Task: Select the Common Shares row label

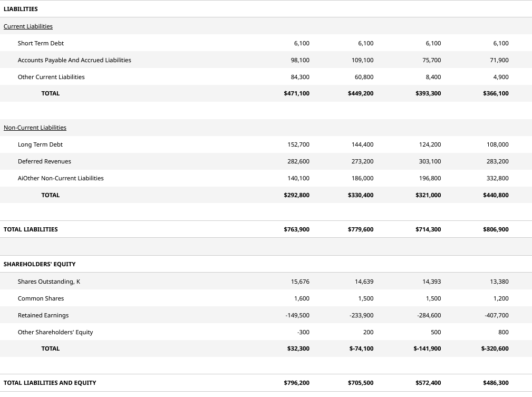Action: pyautogui.click(x=41, y=298)
